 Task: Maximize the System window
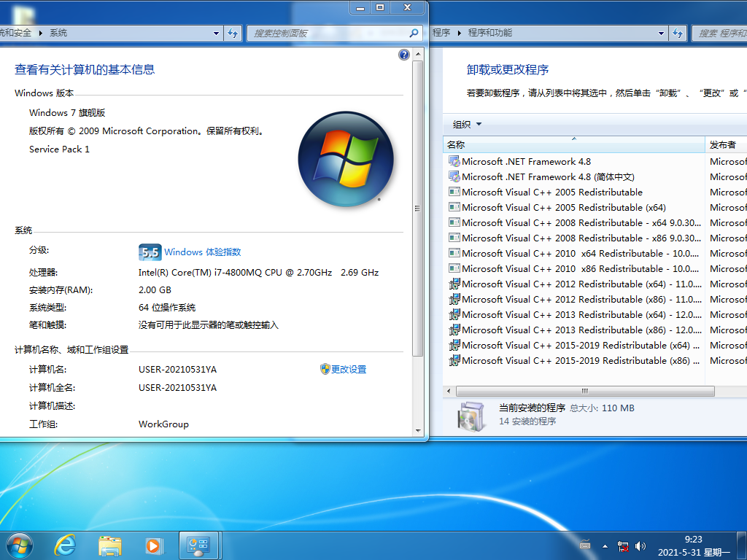(x=380, y=7)
